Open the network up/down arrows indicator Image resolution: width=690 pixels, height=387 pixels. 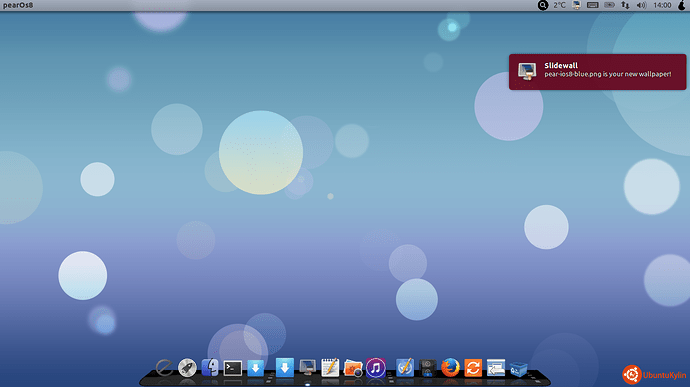pos(625,5)
